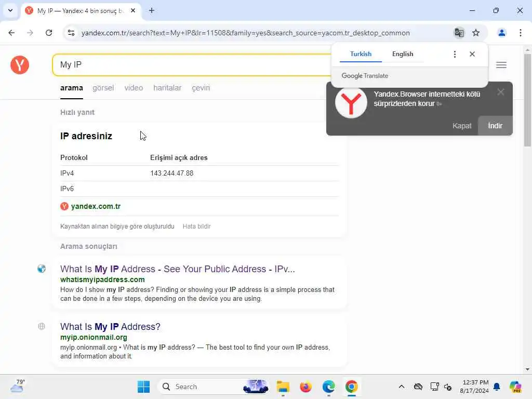Click the scrollbar down arrow
Viewport: 532px width, 399px height.
tap(527, 369)
